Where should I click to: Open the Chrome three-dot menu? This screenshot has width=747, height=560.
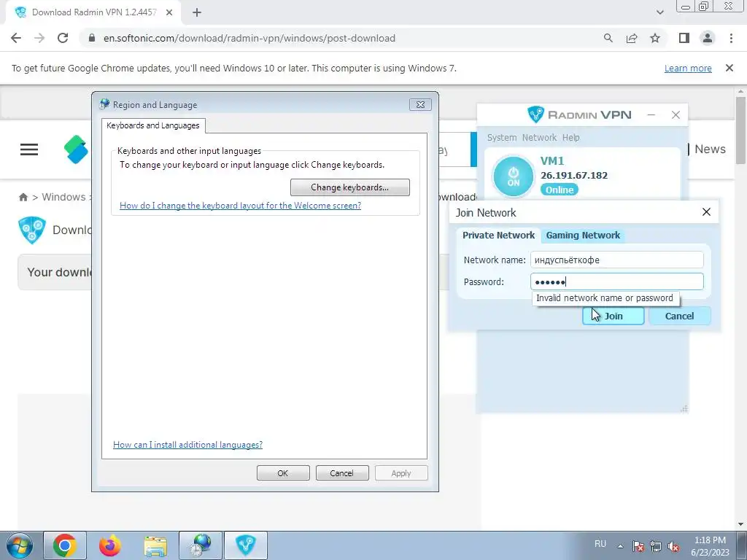731,38
